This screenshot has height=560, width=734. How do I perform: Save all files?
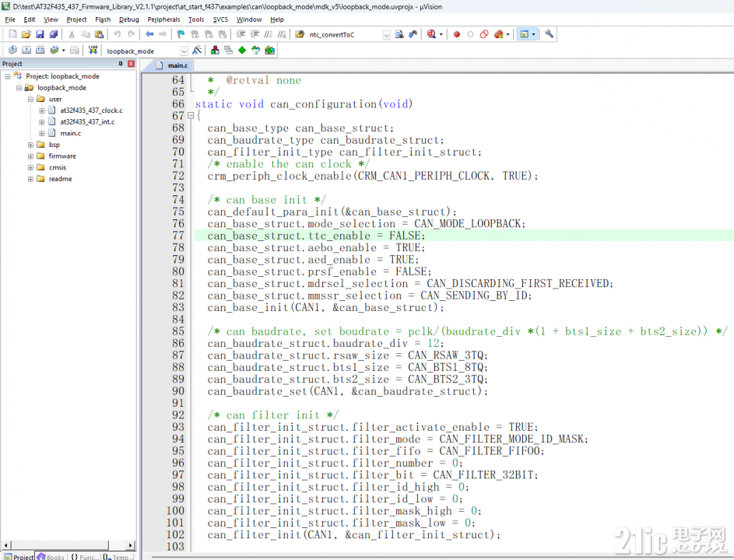tap(54, 34)
